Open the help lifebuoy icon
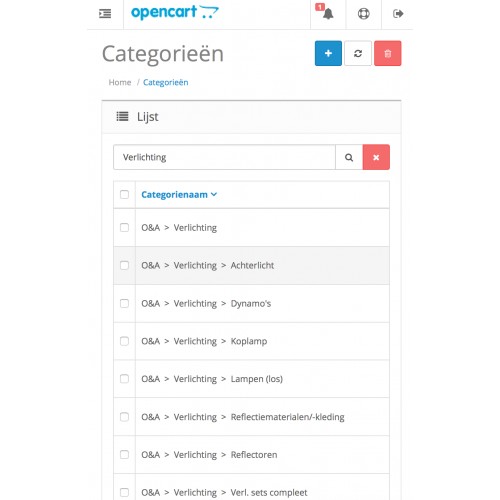The width and height of the screenshot is (500, 500). pos(363,14)
